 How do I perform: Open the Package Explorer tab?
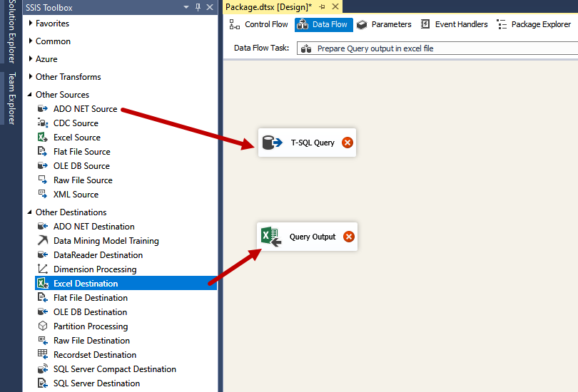point(534,24)
